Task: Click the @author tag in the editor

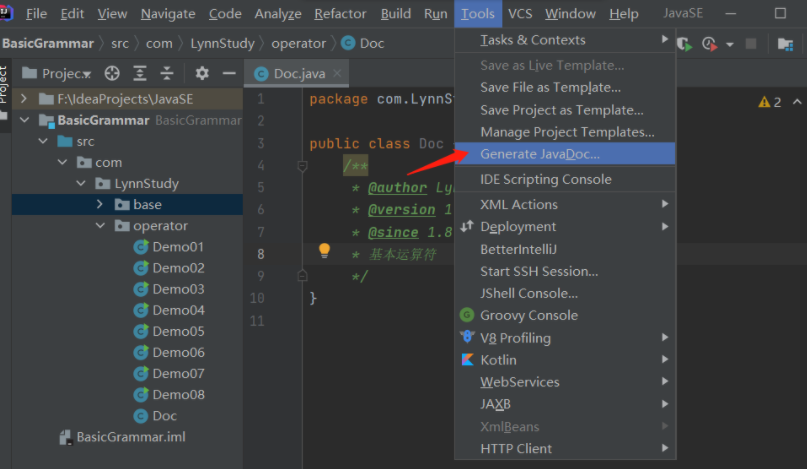Action: (x=397, y=188)
